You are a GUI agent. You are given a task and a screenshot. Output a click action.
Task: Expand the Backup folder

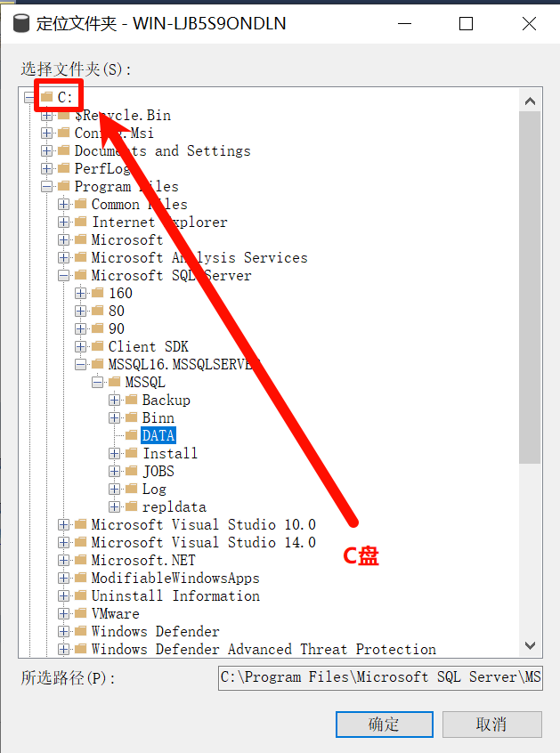114,400
